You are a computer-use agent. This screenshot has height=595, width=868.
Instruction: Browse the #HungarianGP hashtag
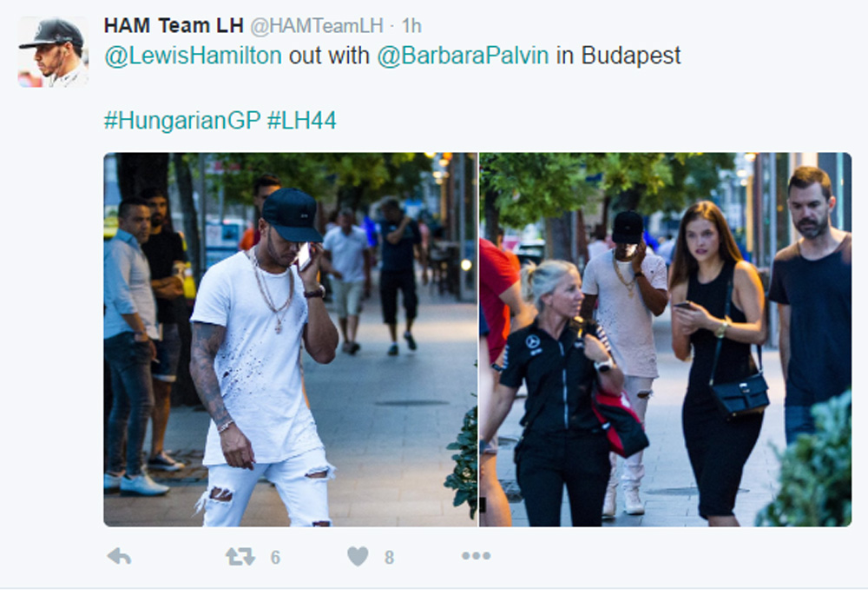click(x=182, y=120)
